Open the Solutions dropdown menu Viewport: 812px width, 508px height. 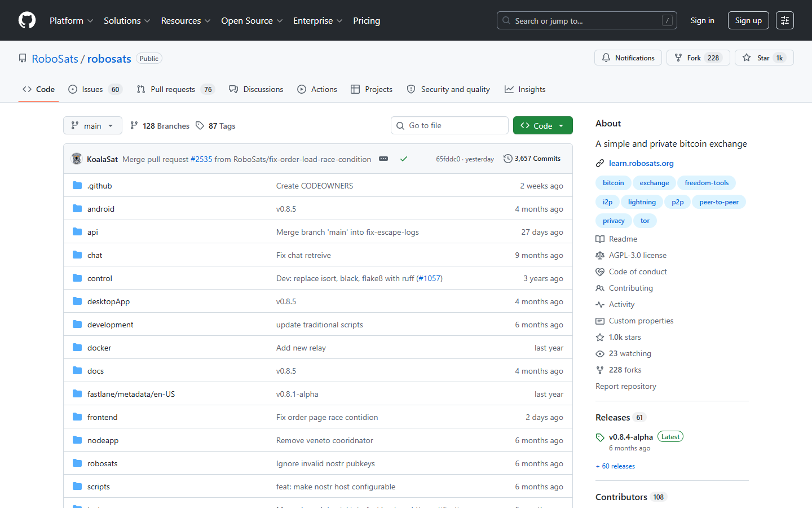pos(127,20)
